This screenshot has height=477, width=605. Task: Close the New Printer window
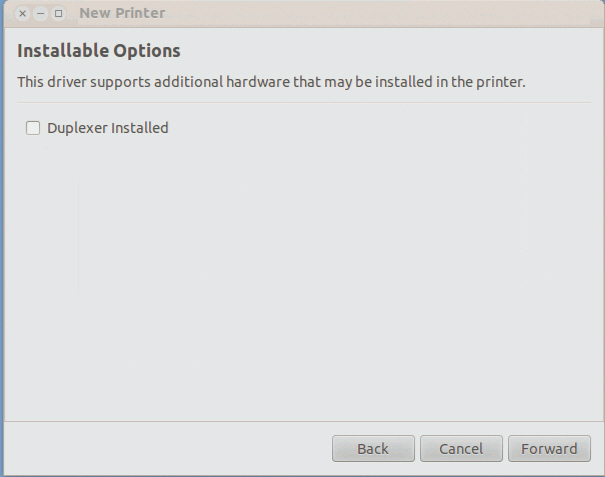[23, 14]
